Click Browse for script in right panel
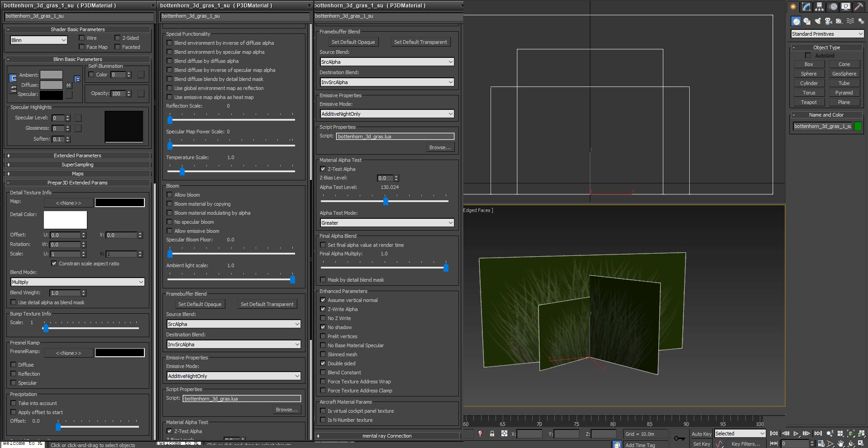 click(x=440, y=147)
